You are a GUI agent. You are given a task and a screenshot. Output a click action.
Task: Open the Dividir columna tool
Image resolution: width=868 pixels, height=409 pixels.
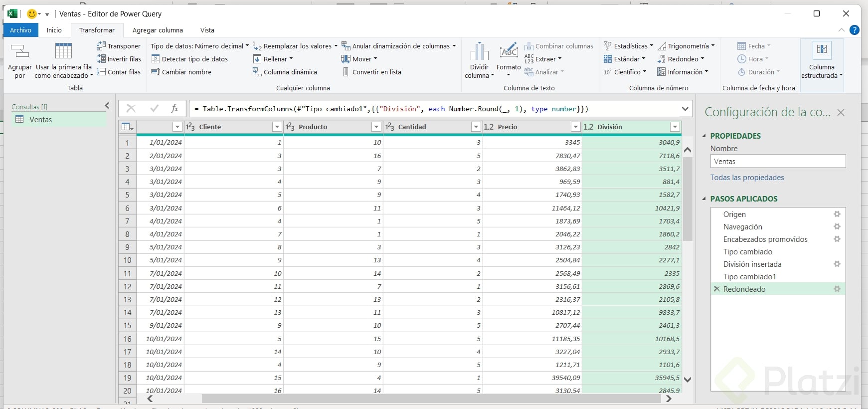(x=479, y=60)
